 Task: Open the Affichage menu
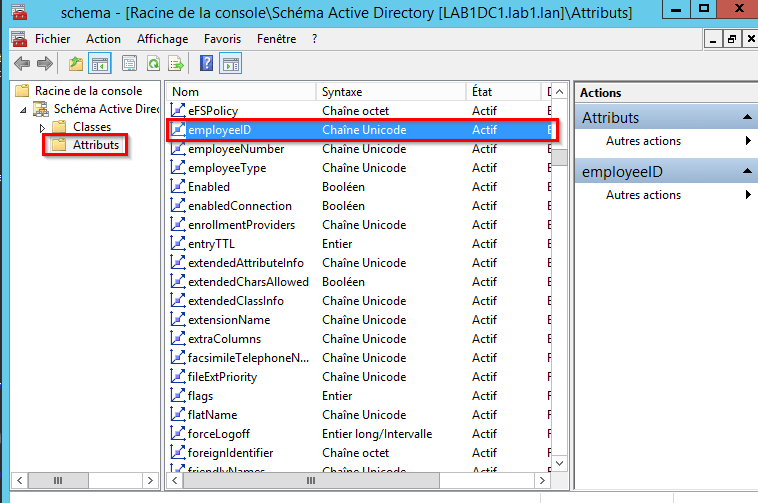(162, 39)
